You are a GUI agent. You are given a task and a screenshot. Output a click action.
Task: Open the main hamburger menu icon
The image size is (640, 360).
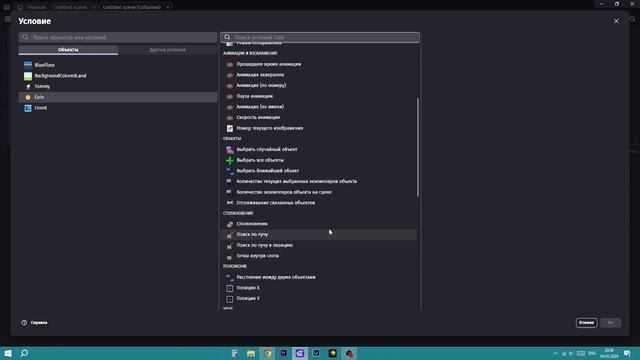[x=7, y=7]
